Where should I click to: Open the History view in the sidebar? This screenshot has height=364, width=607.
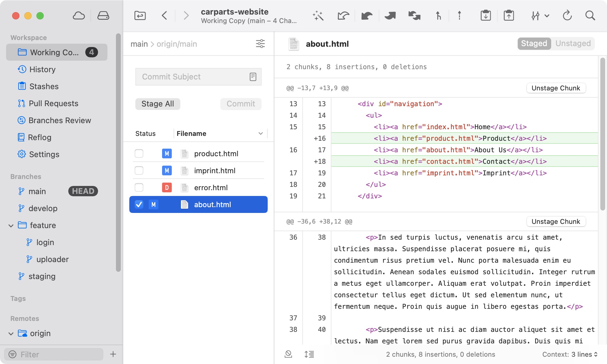pos(42,69)
